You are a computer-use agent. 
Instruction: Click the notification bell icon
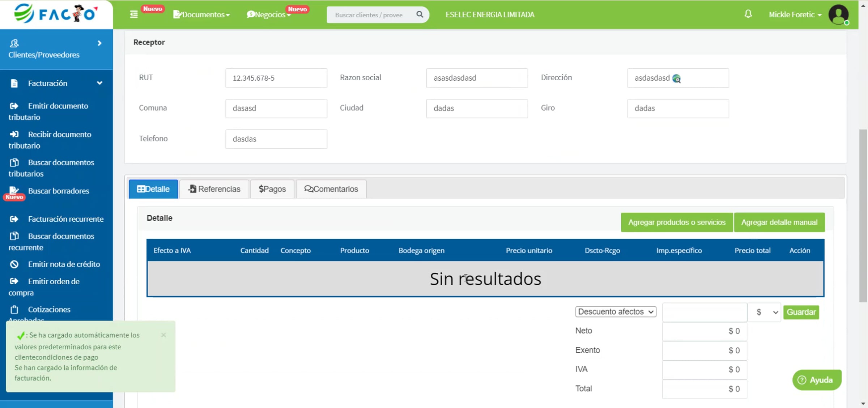coord(748,14)
